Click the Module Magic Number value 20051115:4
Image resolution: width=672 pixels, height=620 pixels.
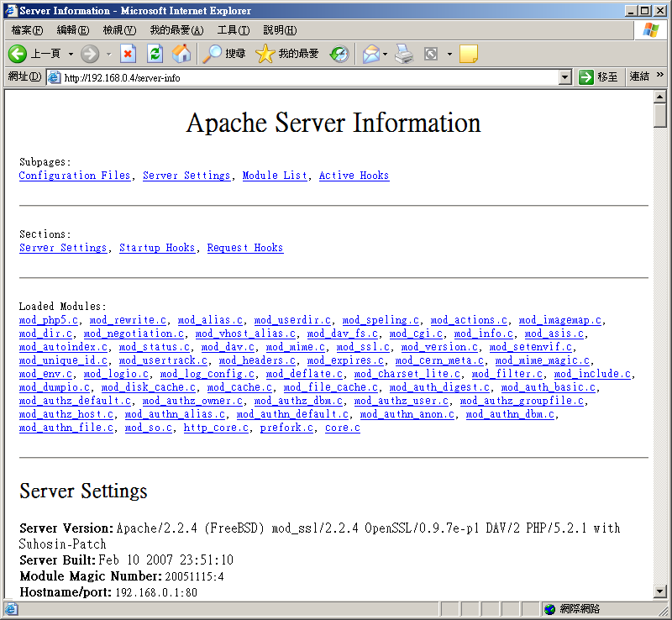(x=194, y=576)
